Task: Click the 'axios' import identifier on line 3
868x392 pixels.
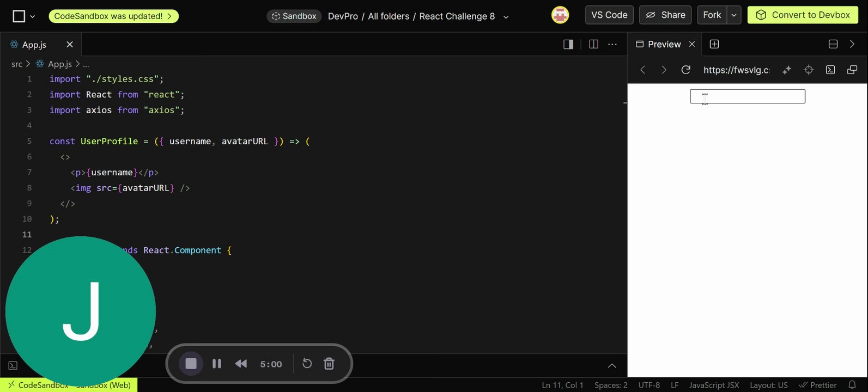Action: pos(99,110)
